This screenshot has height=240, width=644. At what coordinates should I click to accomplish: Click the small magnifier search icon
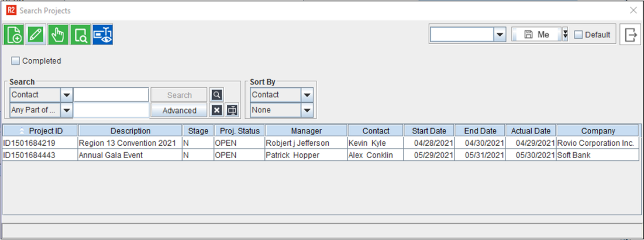point(216,95)
